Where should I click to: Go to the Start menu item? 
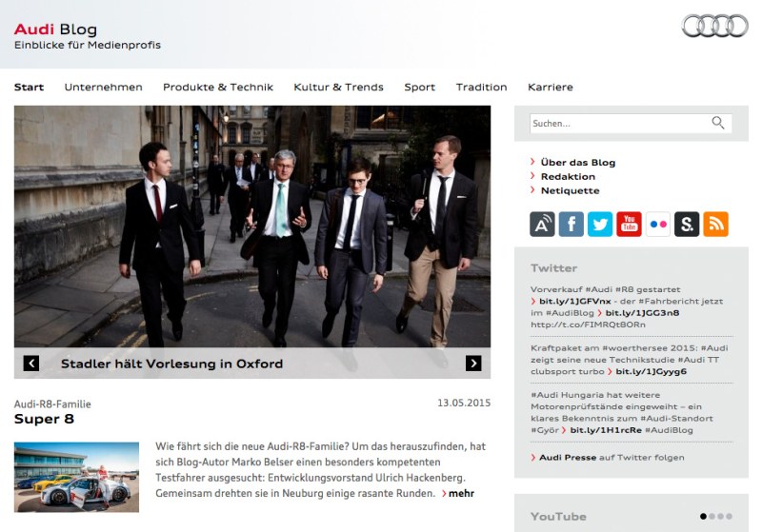[29, 88]
